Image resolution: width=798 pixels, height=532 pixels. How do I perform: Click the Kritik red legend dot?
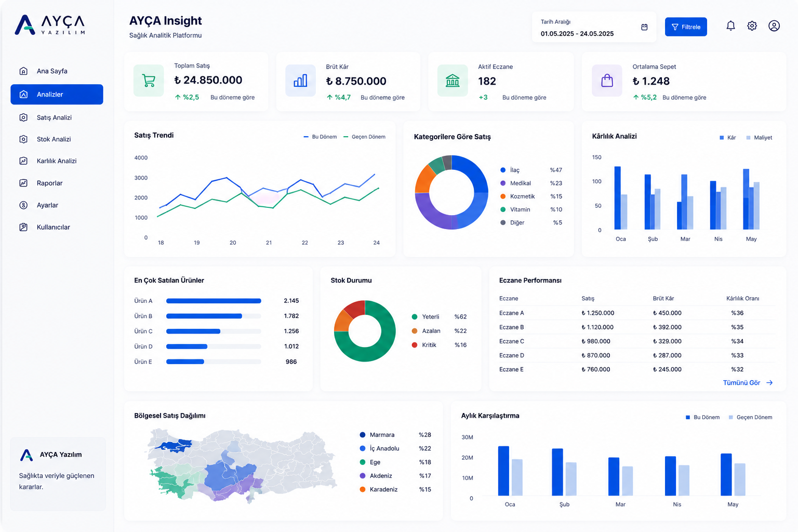pyautogui.click(x=415, y=345)
